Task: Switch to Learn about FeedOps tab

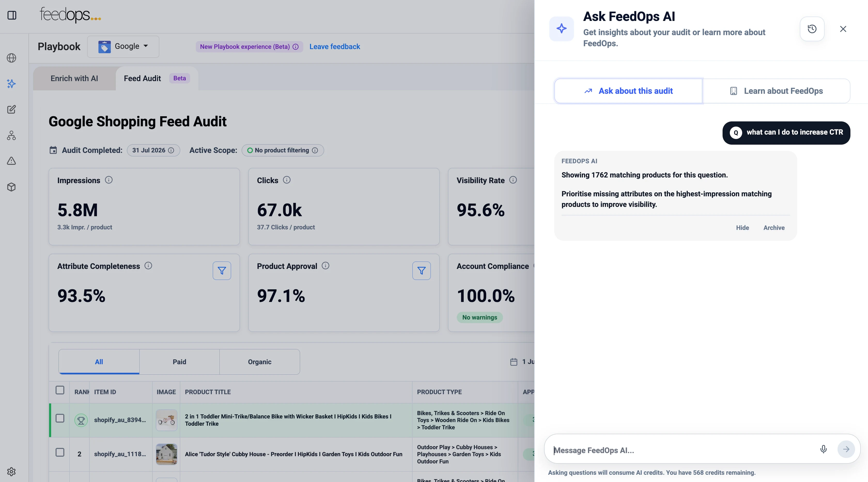Action: click(x=776, y=91)
